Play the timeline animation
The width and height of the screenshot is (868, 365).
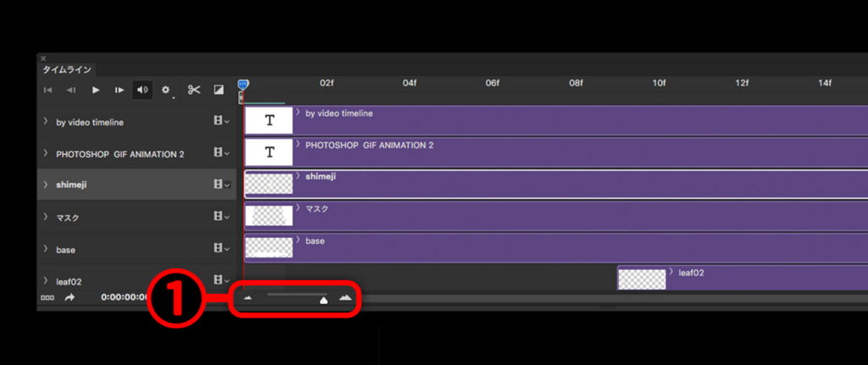(x=96, y=90)
